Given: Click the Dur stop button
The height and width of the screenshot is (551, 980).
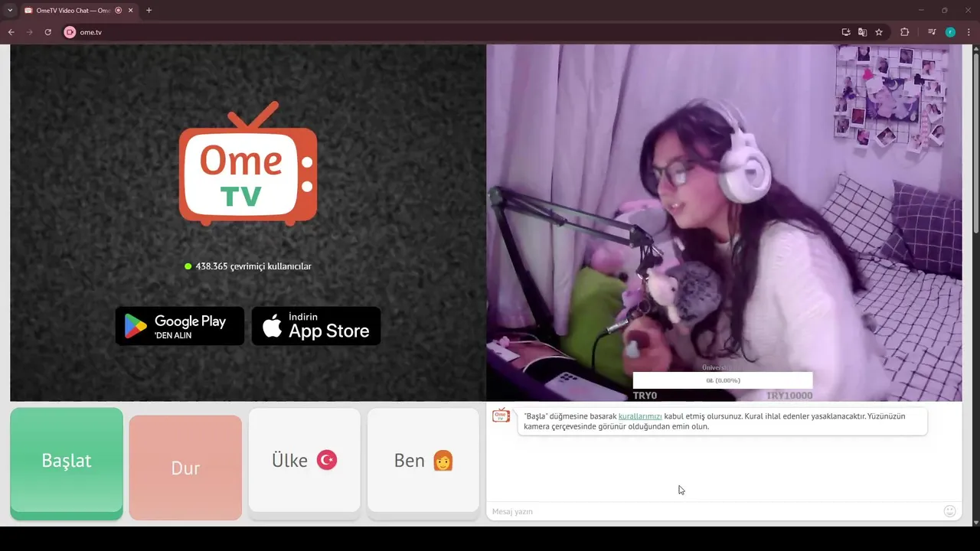Looking at the screenshot, I should pyautogui.click(x=185, y=468).
